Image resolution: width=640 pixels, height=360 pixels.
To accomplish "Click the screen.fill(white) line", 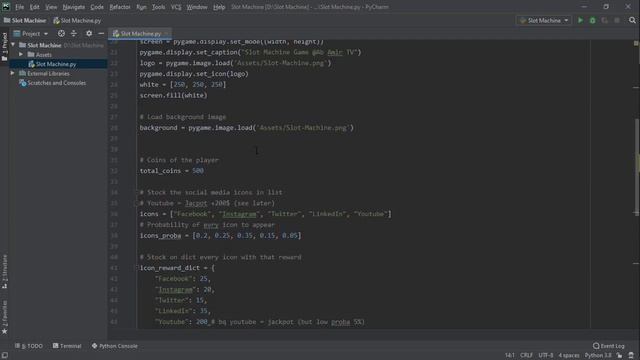I will [x=173, y=96].
